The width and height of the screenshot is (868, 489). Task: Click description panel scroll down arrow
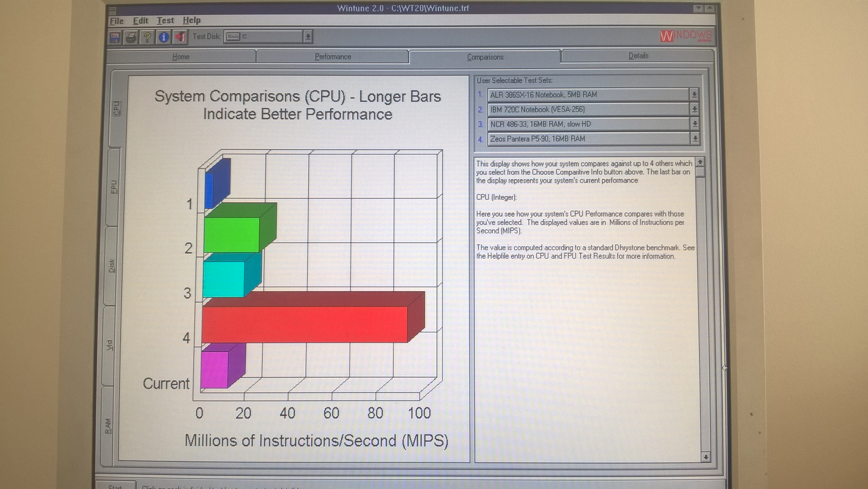click(706, 457)
